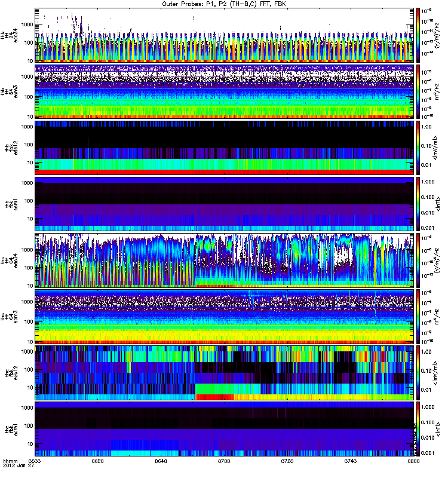This screenshot has width=448, height=478.
Task: Click the 100 y-tick of the thc edc34 panel
Action: click(29, 268)
